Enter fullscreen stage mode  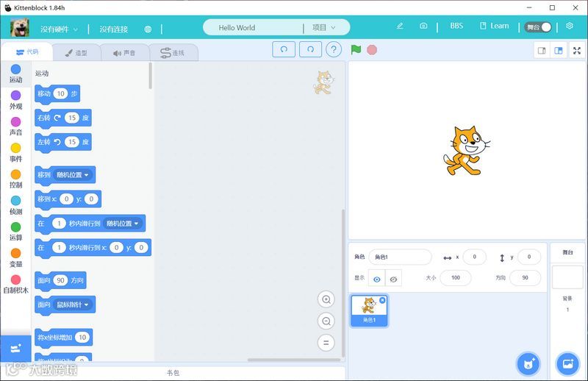tap(577, 50)
